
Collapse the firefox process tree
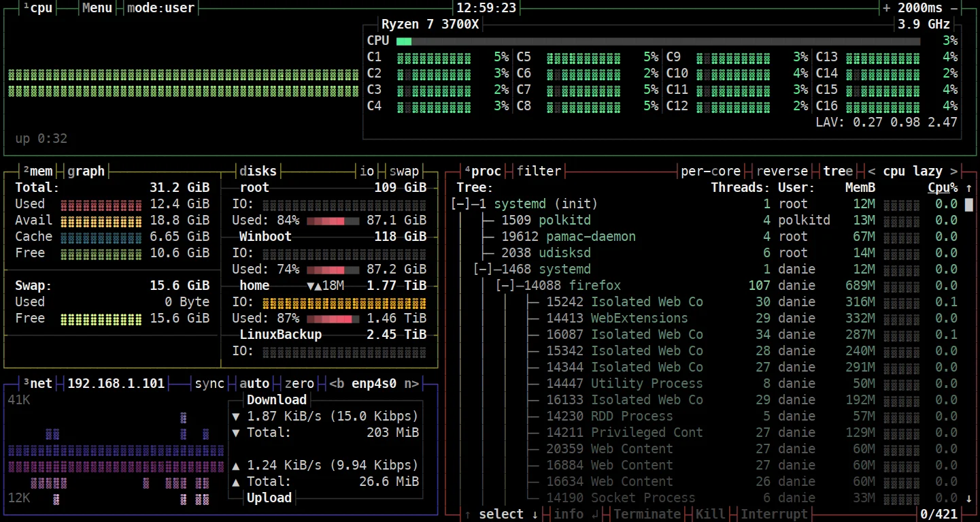tap(505, 286)
